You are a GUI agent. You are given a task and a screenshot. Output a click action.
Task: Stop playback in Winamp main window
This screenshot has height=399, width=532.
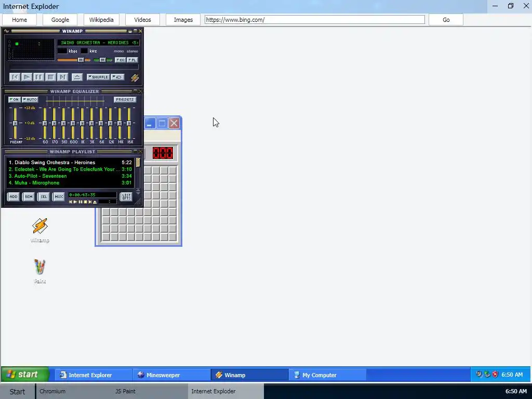click(50, 77)
